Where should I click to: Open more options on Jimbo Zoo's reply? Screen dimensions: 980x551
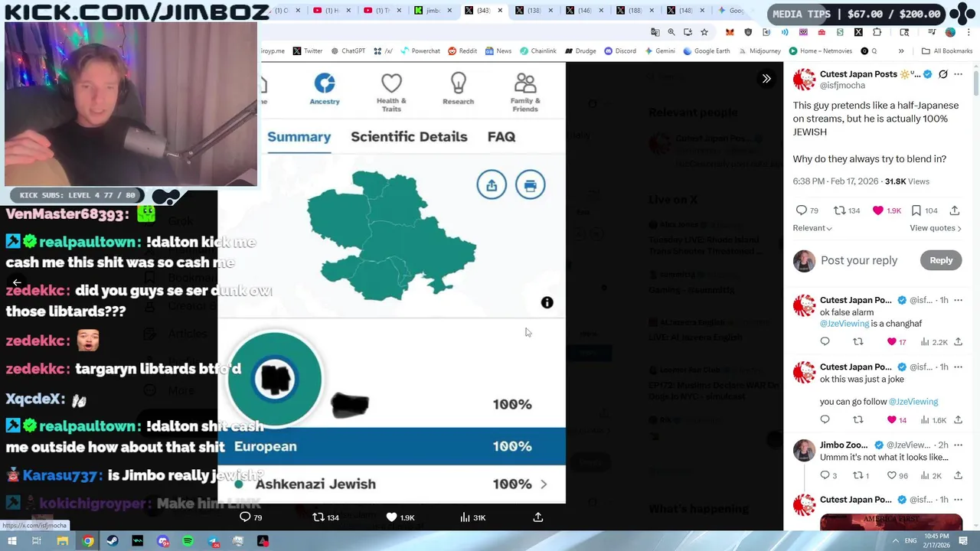click(x=958, y=445)
